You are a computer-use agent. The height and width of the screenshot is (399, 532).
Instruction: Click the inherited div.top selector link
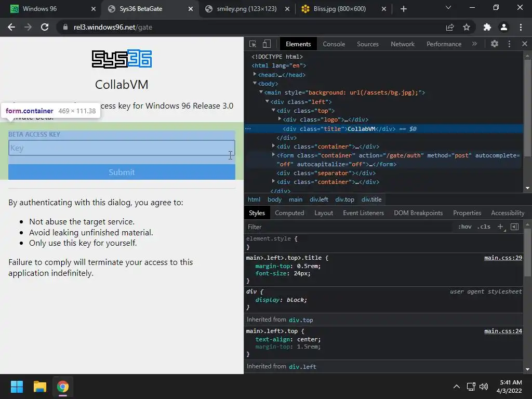pyautogui.click(x=301, y=320)
